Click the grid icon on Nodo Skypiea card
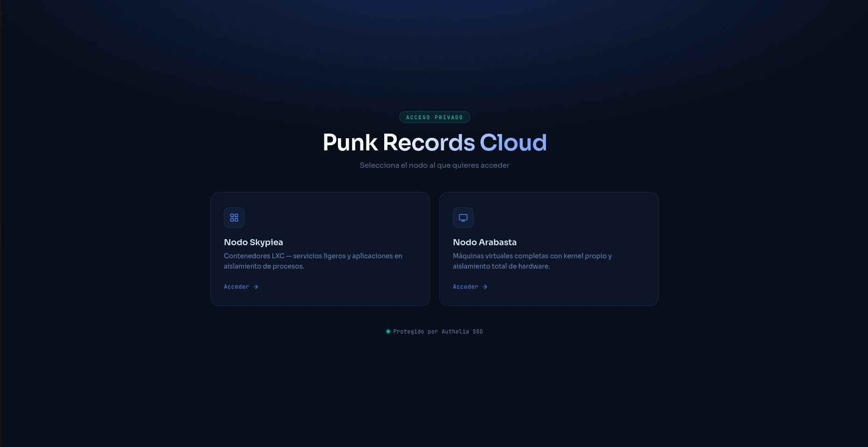 click(234, 218)
